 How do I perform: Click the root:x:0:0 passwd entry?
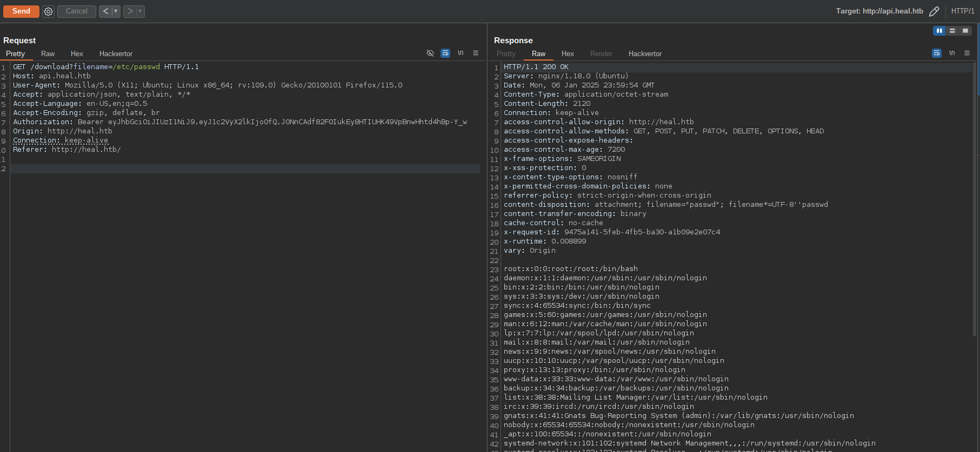click(571, 269)
